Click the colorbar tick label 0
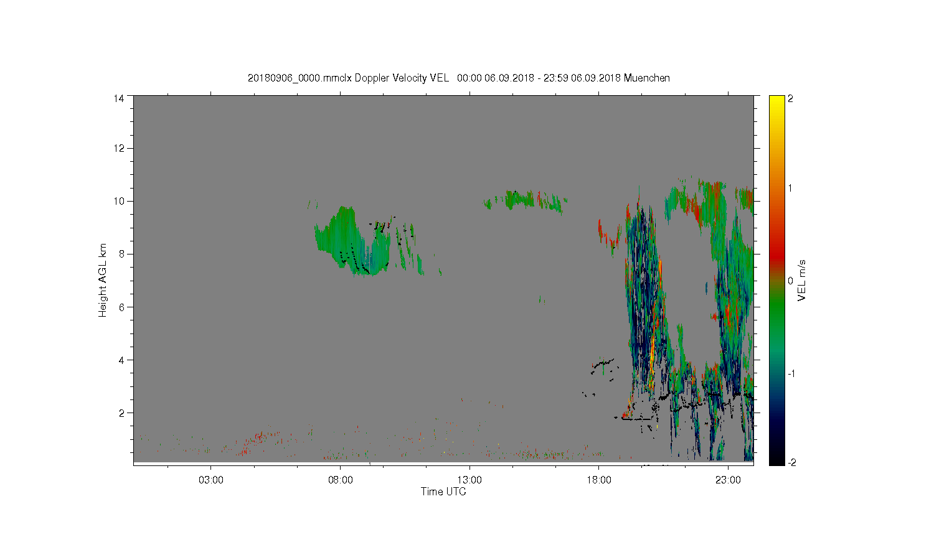Viewport: 934px width, 560px height. point(791,281)
